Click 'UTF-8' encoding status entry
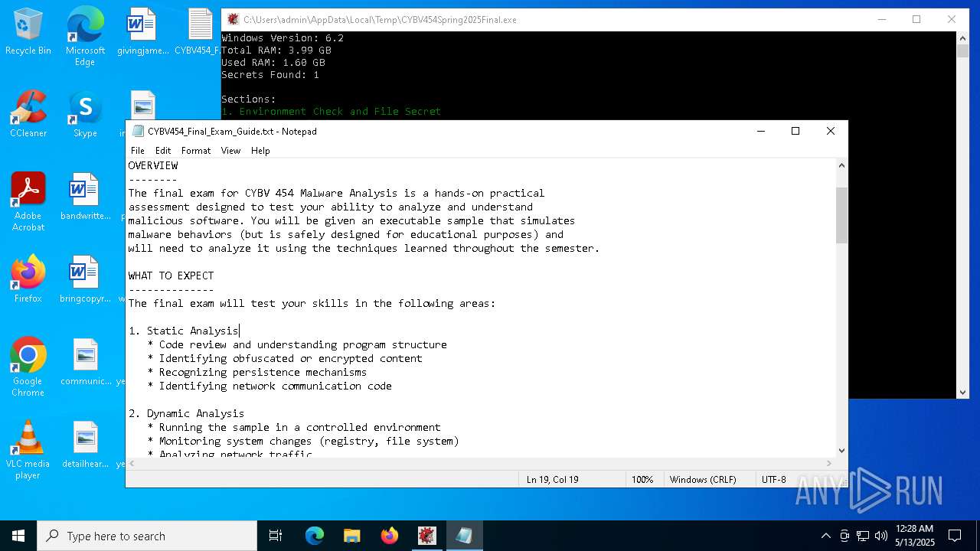Viewport: 980px width, 551px height. click(773, 479)
